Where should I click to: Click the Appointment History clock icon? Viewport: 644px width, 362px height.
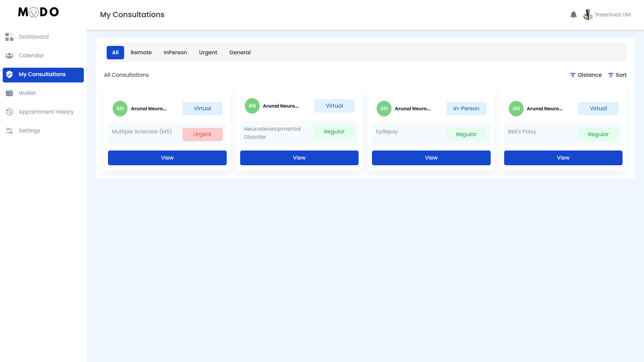9,112
